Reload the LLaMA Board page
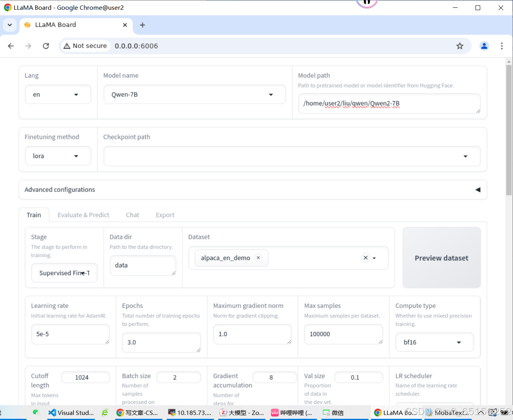The width and height of the screenshot is (513, 420). [x=46, y=46]
